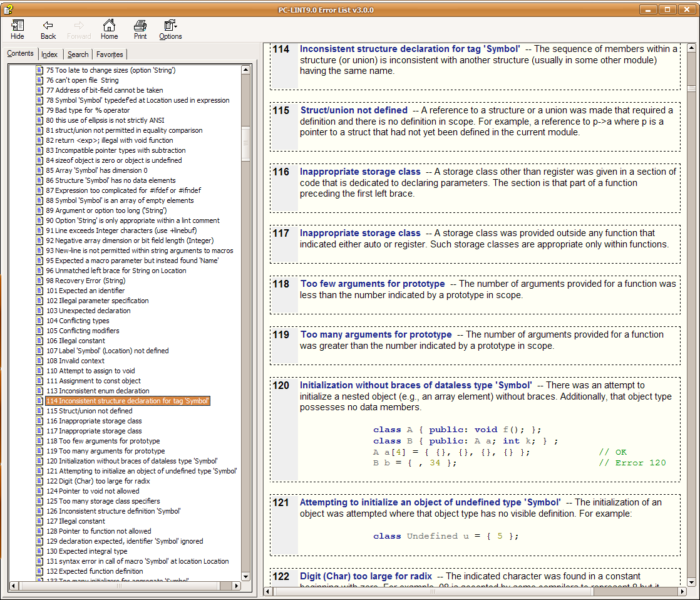Click 'Initialization without braces of dataless type' heading
This screenshot has height=600, width=700.
coord(416,385)
